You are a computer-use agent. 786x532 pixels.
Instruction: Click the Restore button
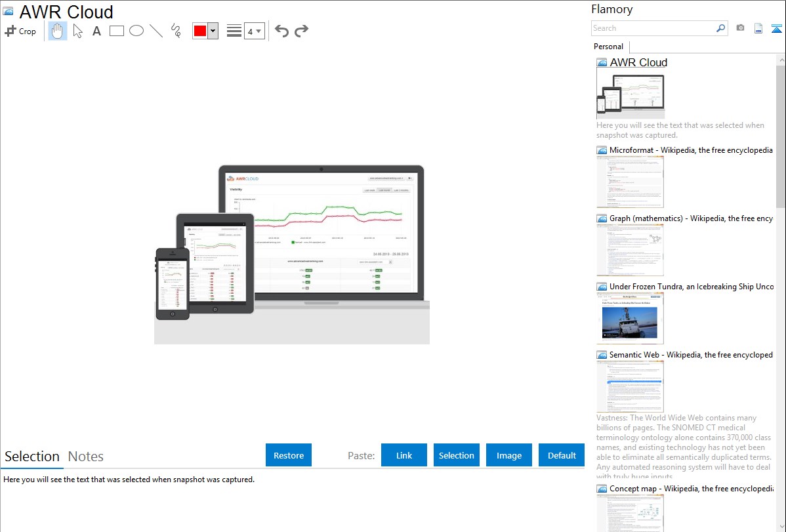point(289,455)
